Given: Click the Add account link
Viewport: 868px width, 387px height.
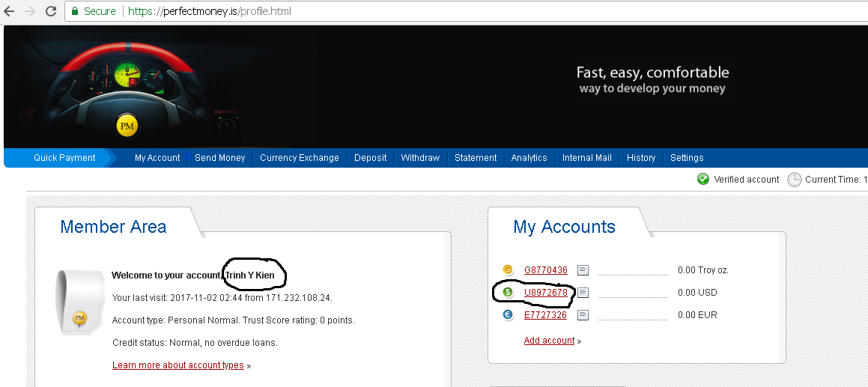Looking at the screenshot, I should 549,340.
